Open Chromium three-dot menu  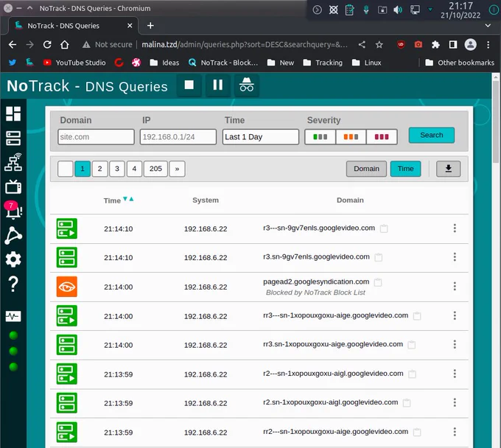coord(488,44)
